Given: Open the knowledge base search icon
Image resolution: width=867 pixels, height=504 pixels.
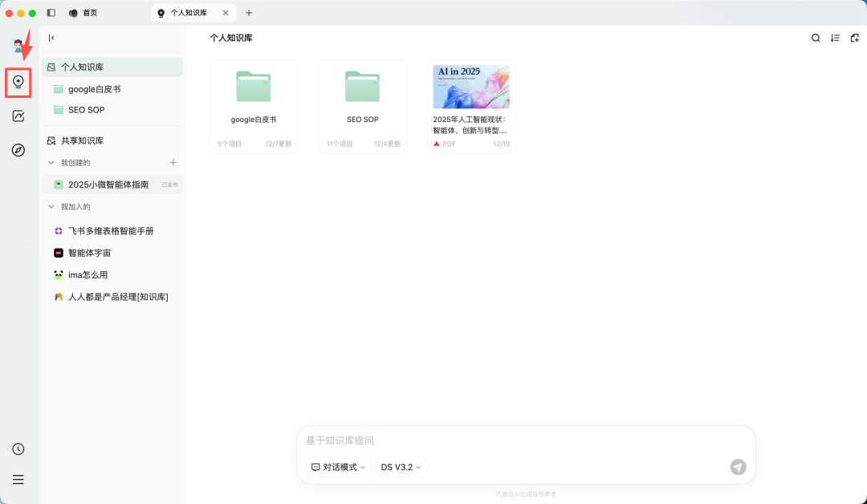Looking at the screenshot, I should [x=816, y=38].
